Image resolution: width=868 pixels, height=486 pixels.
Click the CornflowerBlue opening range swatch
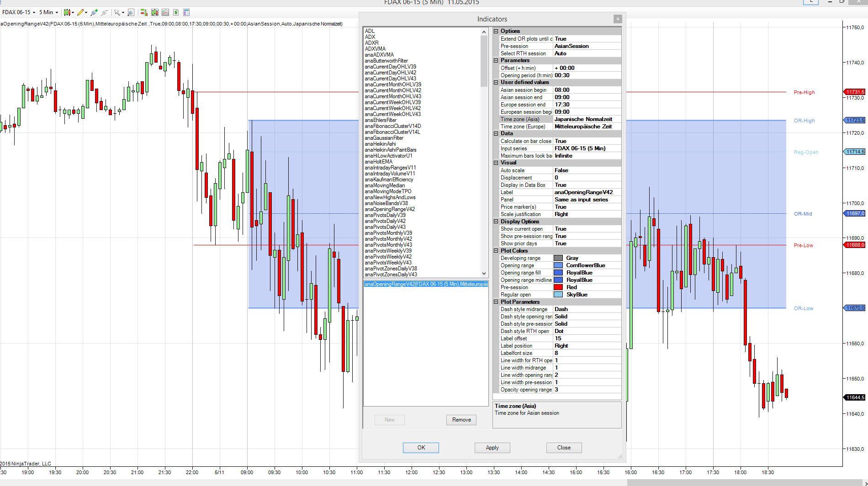coord(558,265)
